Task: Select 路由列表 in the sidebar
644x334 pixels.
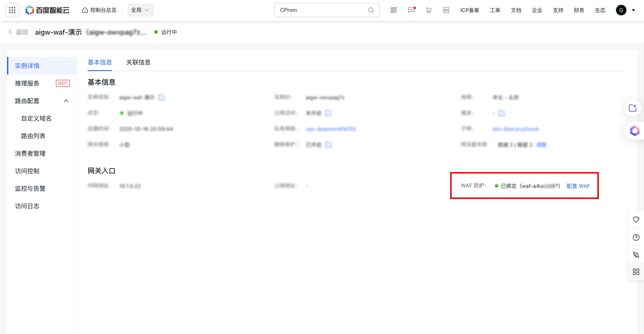Action: (33, 136)
